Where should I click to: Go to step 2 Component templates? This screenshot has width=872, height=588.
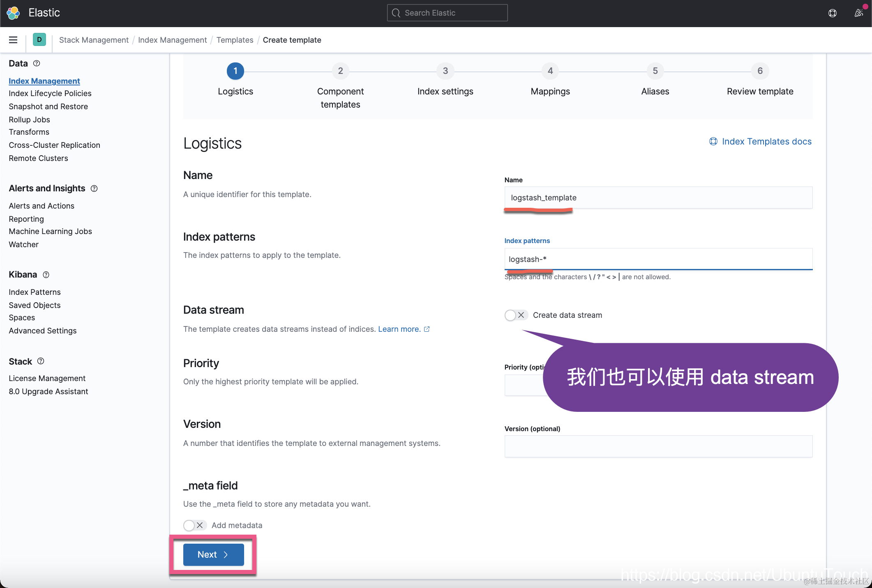pyautogui.click(x=340, y=71)
